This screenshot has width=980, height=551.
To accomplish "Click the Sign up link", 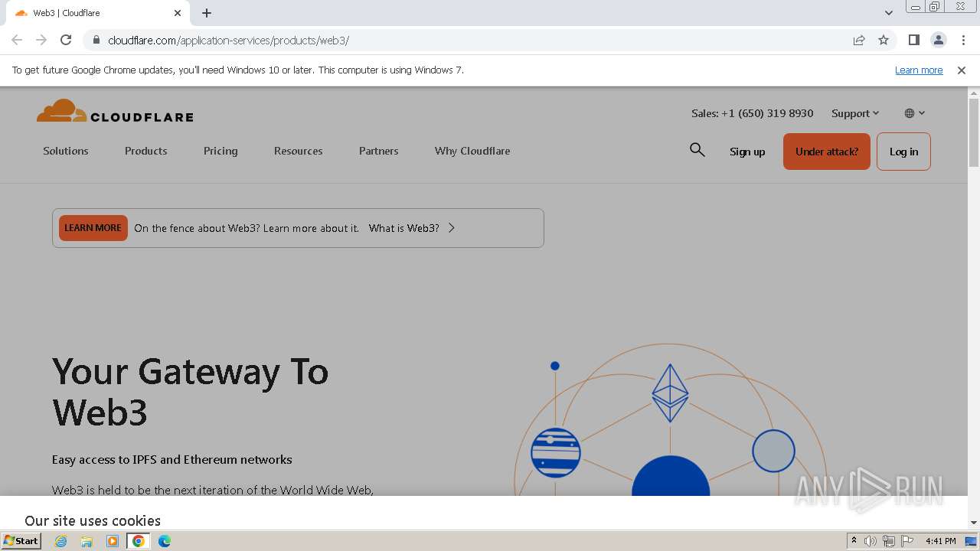I will click(747, 152).
